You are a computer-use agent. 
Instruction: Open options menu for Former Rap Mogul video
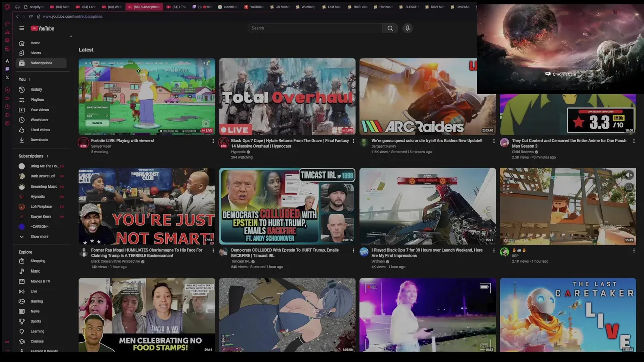pos(213,250)
